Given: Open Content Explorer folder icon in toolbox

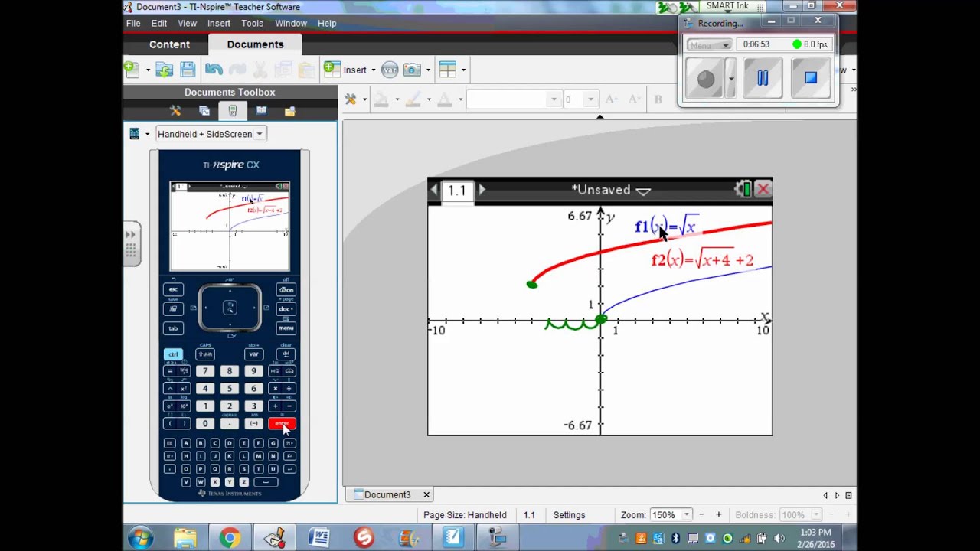Looking at the screenshot, I should [x=289, y=111].
